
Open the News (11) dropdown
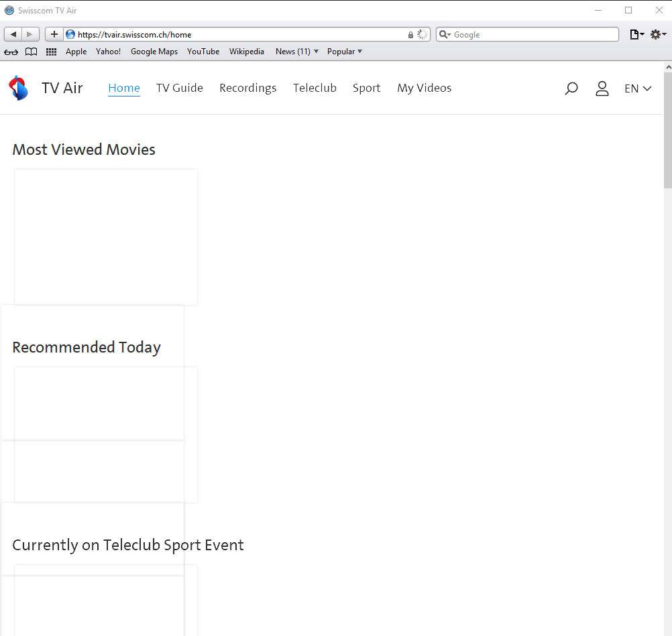point(296,52)
